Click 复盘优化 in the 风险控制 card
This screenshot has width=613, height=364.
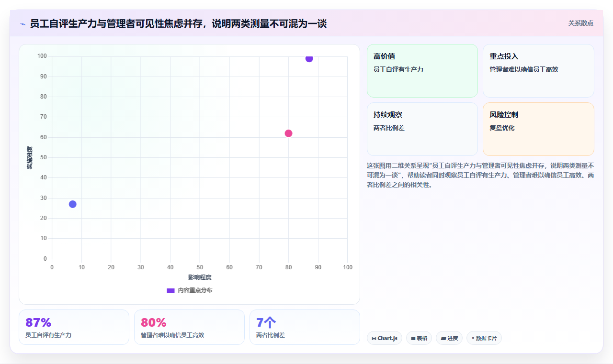tap(502, 128)
